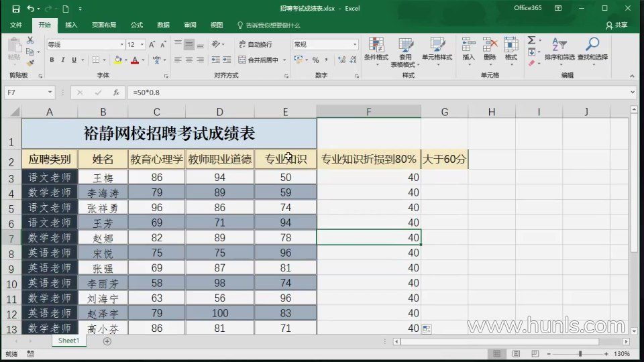
Task: Open Conditional Formatting (条件格式)
Action: [x=376, y=50]
